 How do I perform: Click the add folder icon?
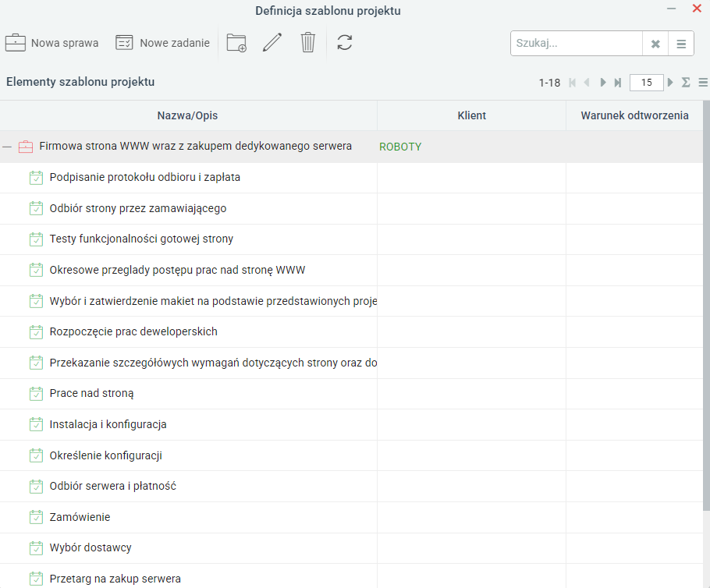236,43
